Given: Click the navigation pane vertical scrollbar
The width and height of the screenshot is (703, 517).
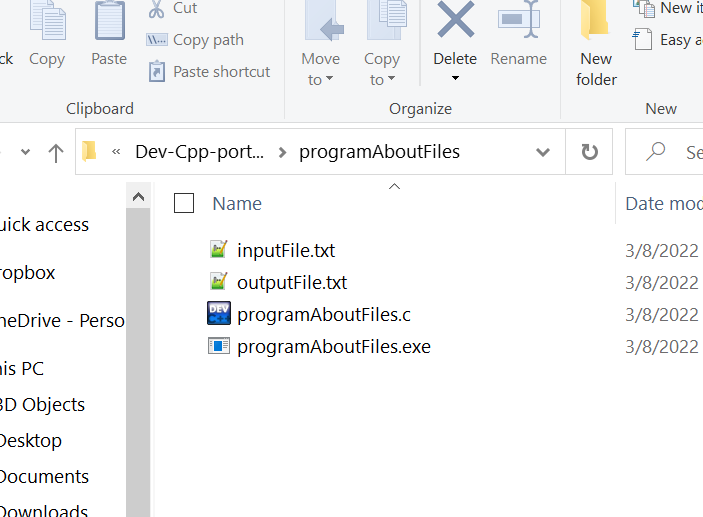Looking at the screenshot, I should click(x=139, y=350).
